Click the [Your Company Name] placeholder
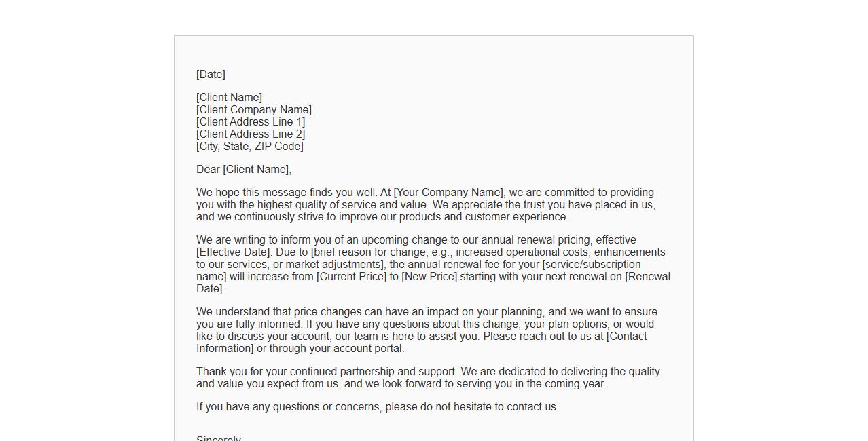 pos(449,193)
